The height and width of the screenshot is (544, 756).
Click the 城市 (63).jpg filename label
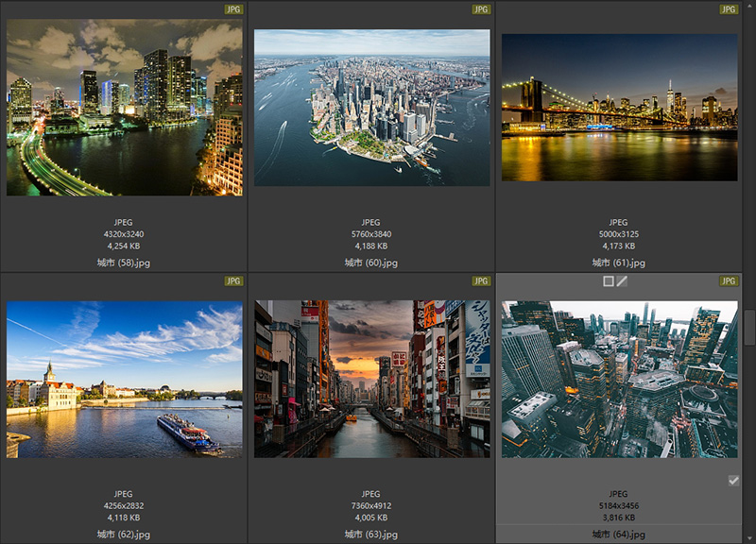coord(371,535)
